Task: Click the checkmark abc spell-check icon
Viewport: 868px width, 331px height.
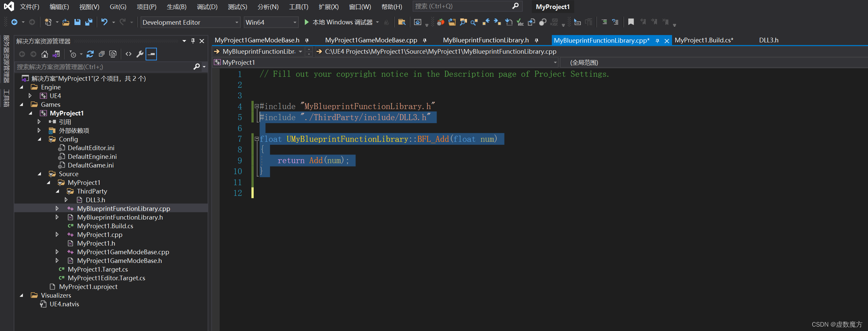Action: coord(520,22)
